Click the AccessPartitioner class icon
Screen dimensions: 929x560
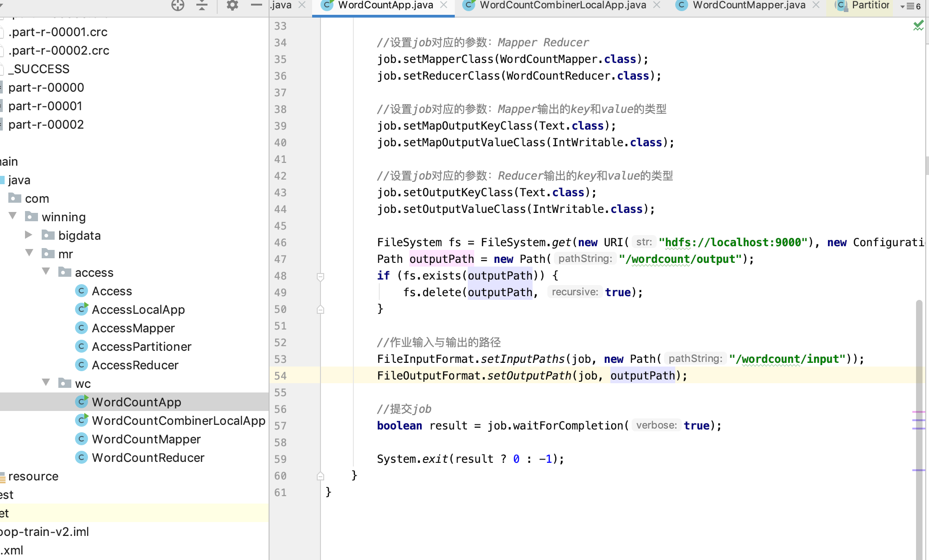click(82, 346)
